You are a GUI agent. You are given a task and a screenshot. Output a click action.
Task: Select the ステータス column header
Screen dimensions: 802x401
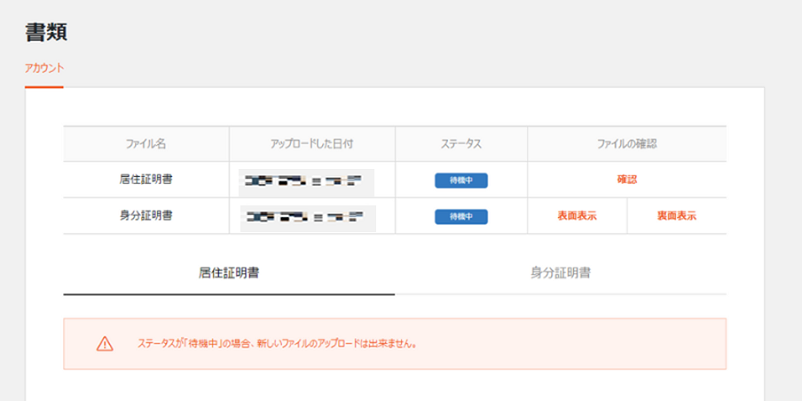tap(461, 144)
